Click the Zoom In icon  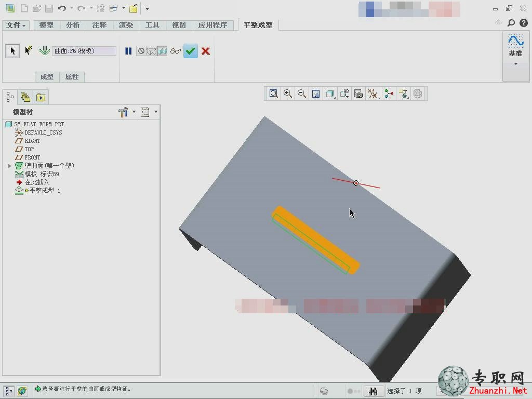click(288, 94)
